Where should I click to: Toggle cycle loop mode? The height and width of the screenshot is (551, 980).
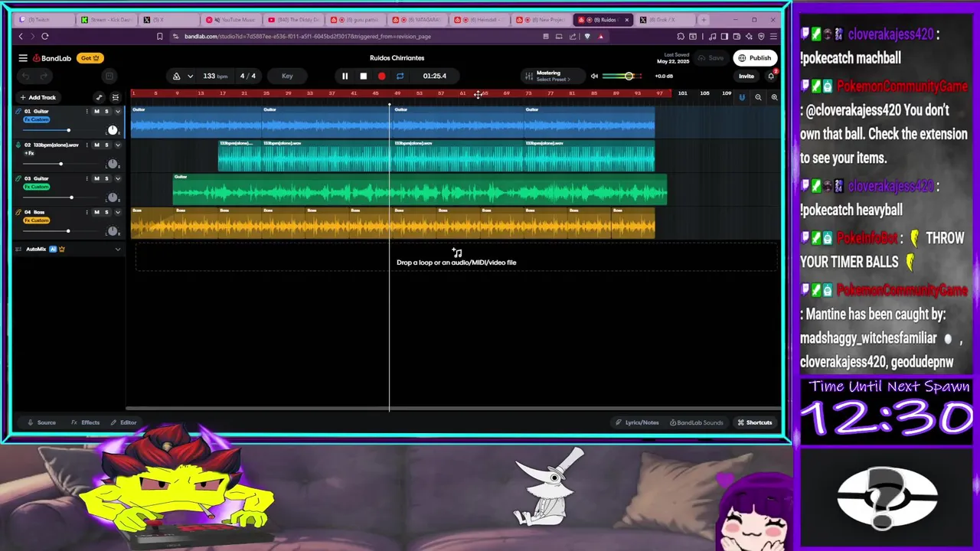point(400,76)
